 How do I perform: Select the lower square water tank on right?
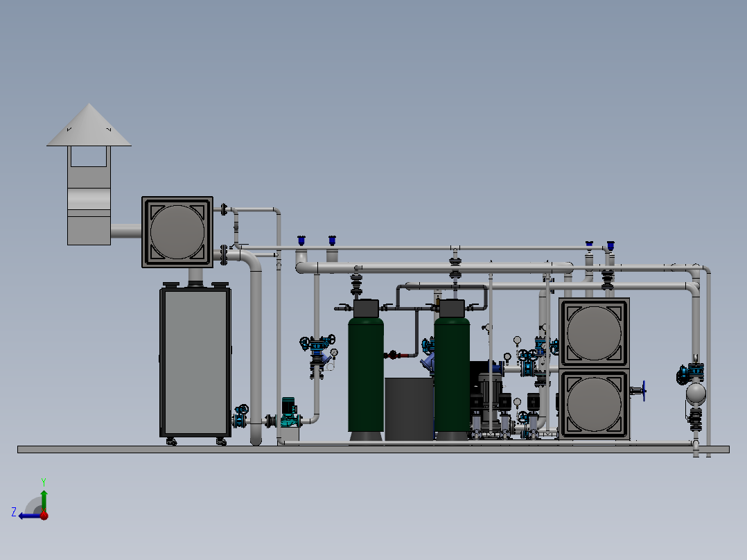click(594, 404)
